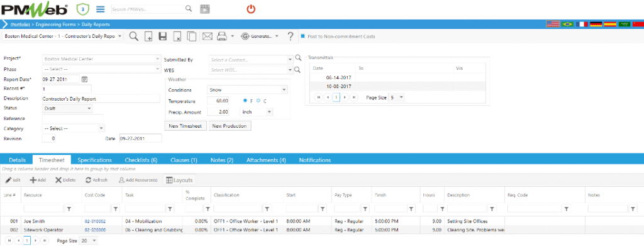The height and width of the screenshot is (246, 644).
Task: Search contacts next to Submitted By
Action: pyautogui.click(x=297, y=59)
